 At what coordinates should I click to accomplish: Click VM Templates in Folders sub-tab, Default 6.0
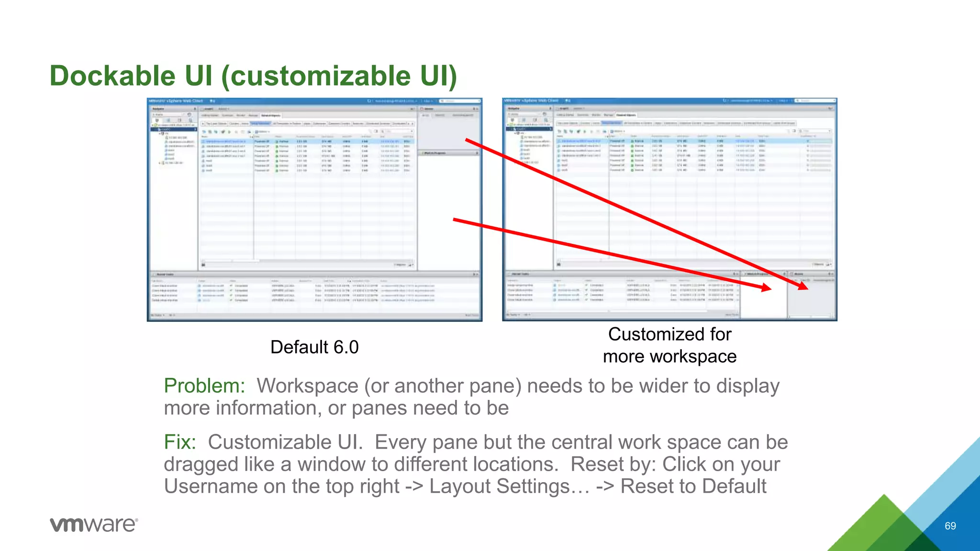pyautogui.click(x=287, y=123)
